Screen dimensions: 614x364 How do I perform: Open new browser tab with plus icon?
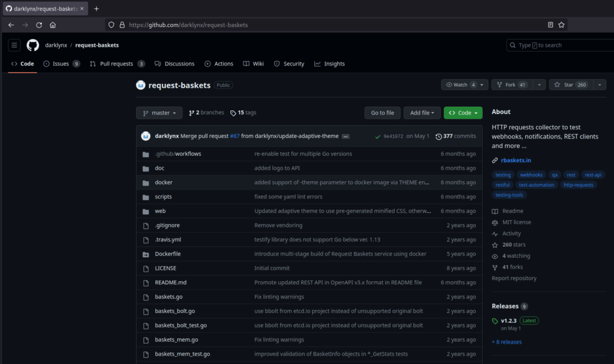tap(97, 8)
